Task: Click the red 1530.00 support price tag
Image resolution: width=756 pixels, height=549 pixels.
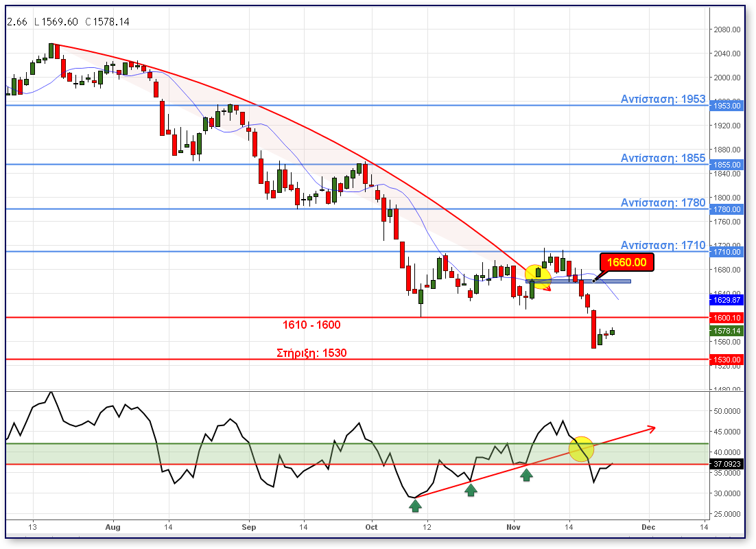Action: (727, 360)
